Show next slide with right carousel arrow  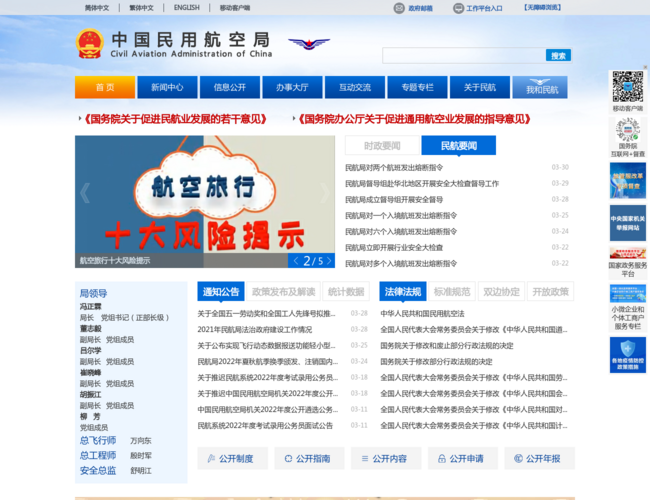325,193
